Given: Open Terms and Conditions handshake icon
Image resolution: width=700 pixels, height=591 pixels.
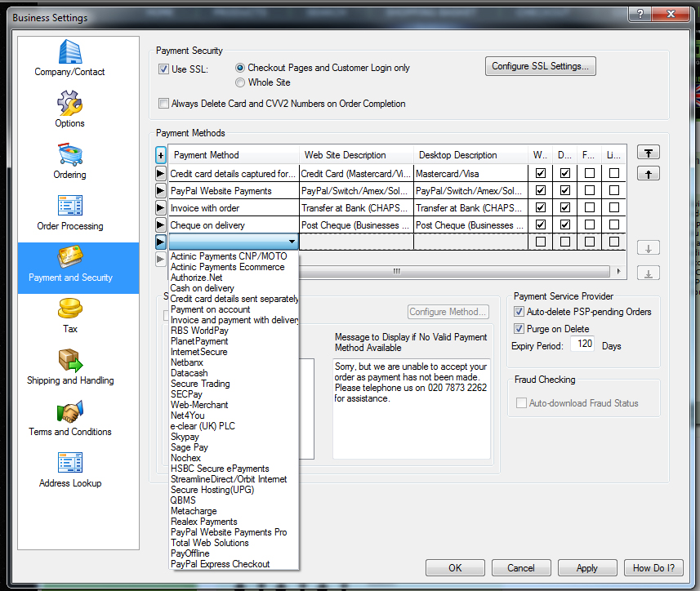Looking at the screenshot, I should [x=69, y=412].
